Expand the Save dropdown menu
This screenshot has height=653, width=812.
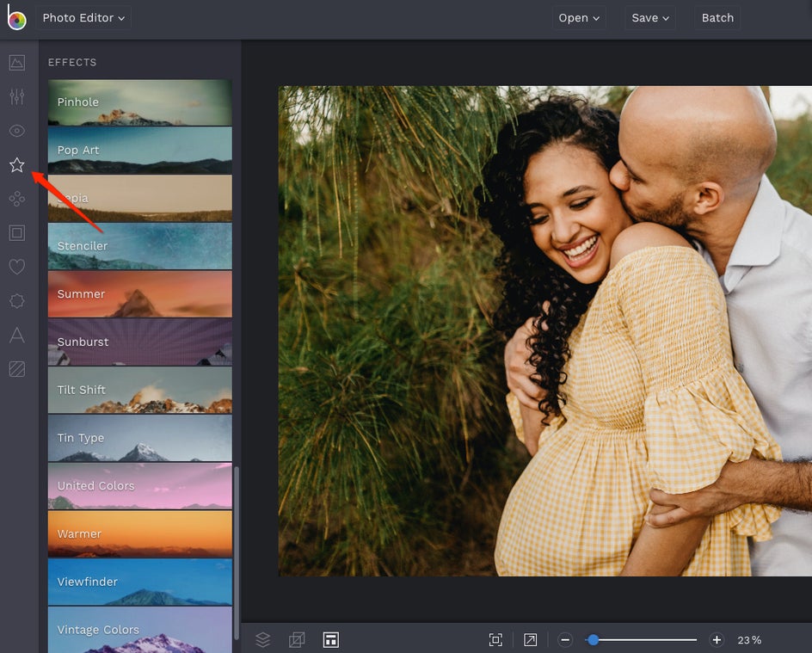(x=651, y=18)
